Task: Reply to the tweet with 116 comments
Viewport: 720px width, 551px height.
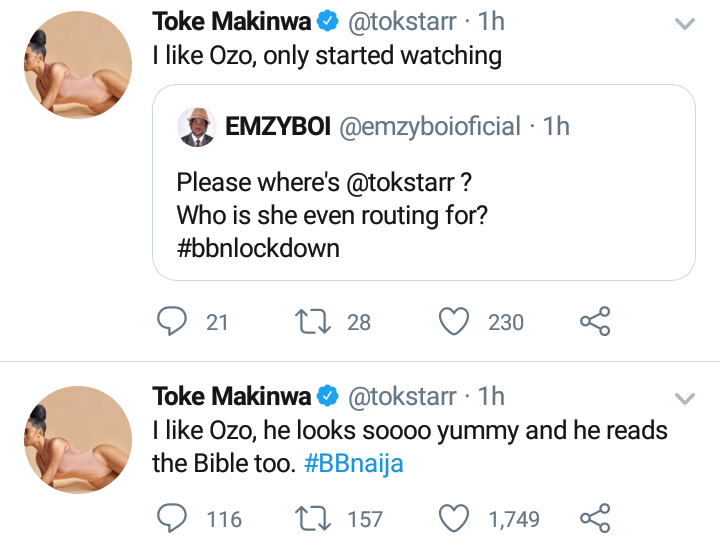Action: tap(175, 518)
